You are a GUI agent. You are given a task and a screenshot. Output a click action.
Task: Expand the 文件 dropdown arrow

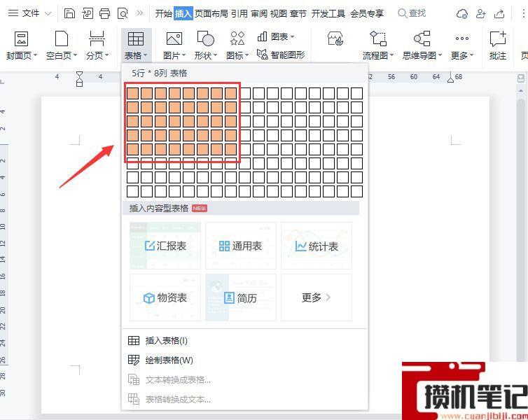(x=48, y=13)
